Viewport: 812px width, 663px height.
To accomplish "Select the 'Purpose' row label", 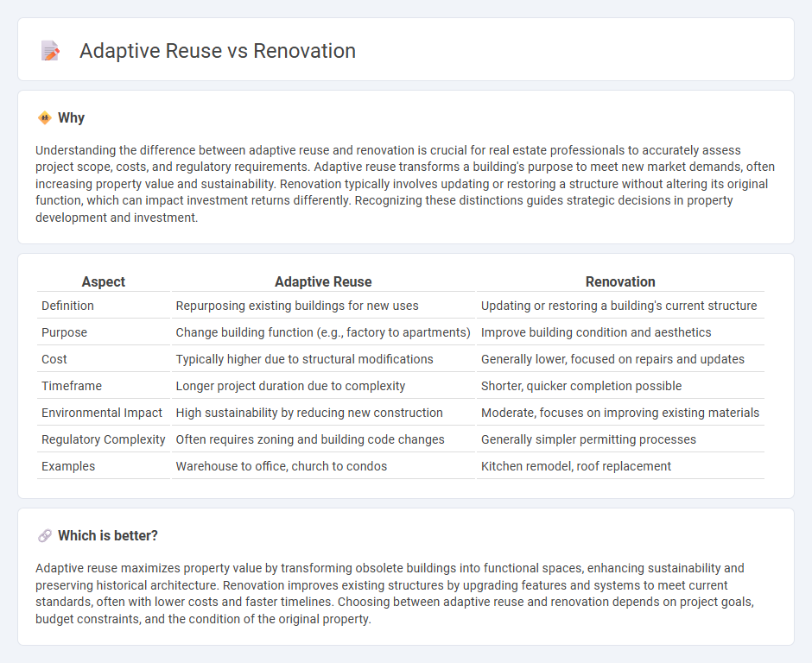I will click(64, 332).
